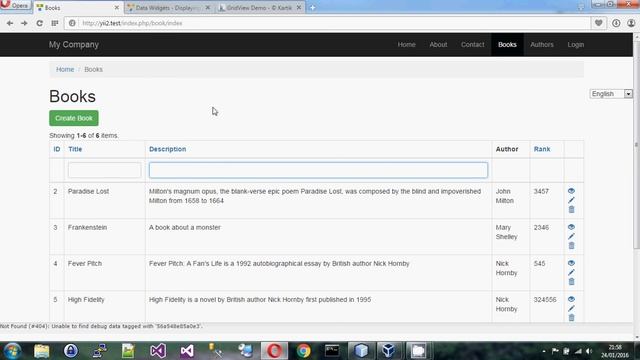
Task: Open File Explorer from the taskbar
Action: point(42,351)
